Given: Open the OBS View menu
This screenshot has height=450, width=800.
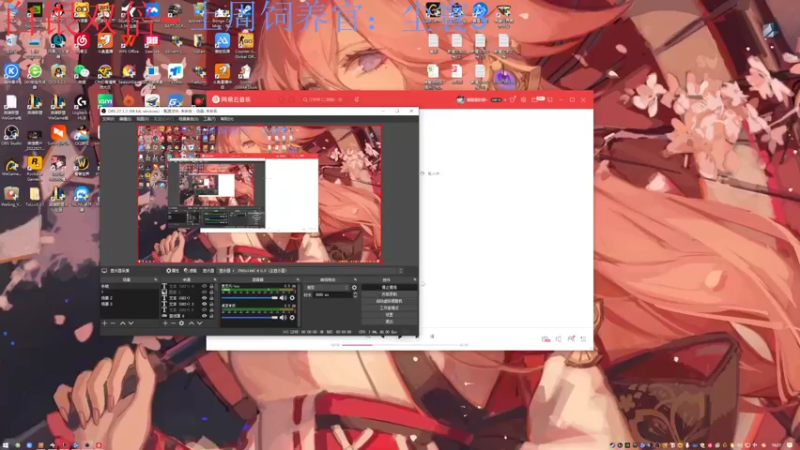Looking at the screenshot, I should pyautogui.click(x=142, y=119).
